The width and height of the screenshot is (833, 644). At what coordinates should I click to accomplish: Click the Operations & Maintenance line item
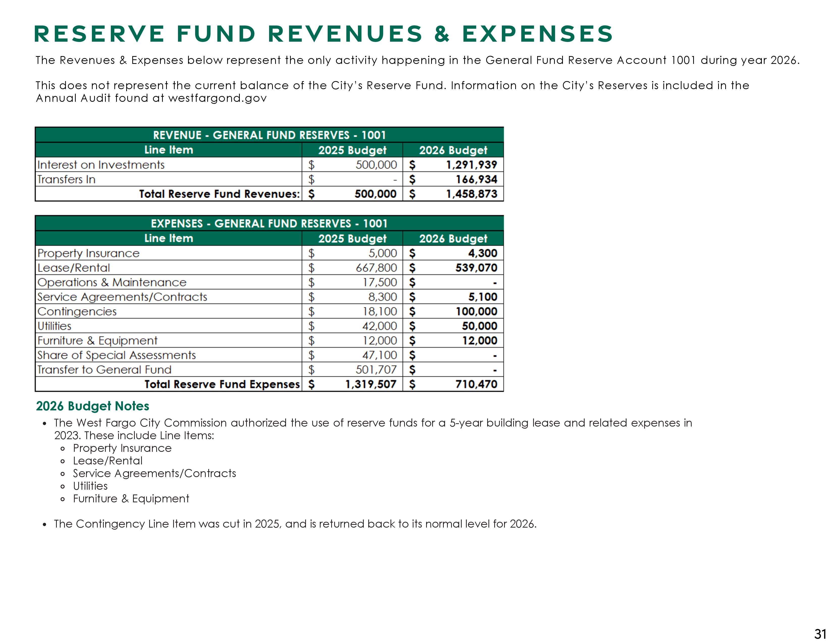[x=112, y=282]
